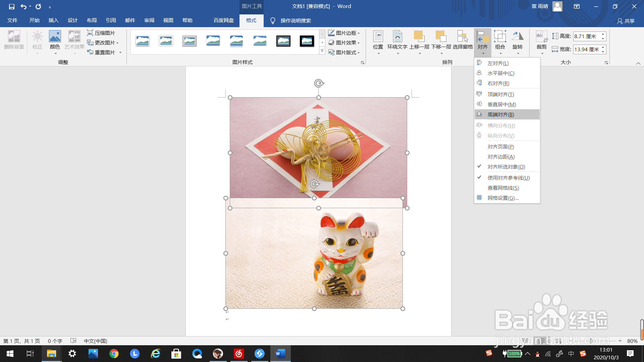Click zoom-in plus on zoom slider

point(620,341)
